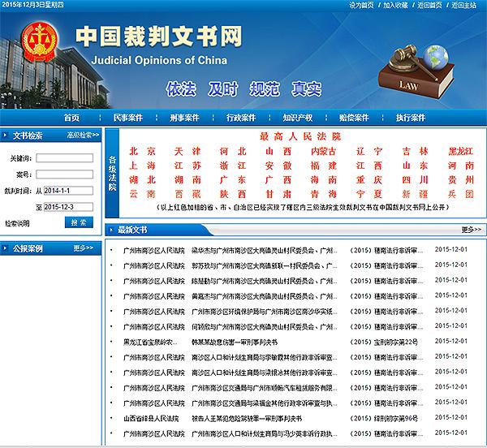Image resolution: width=487 pixels, height=448 pixels.
Task: Select the 北京 court link
Action: click(x=142, y=152)
